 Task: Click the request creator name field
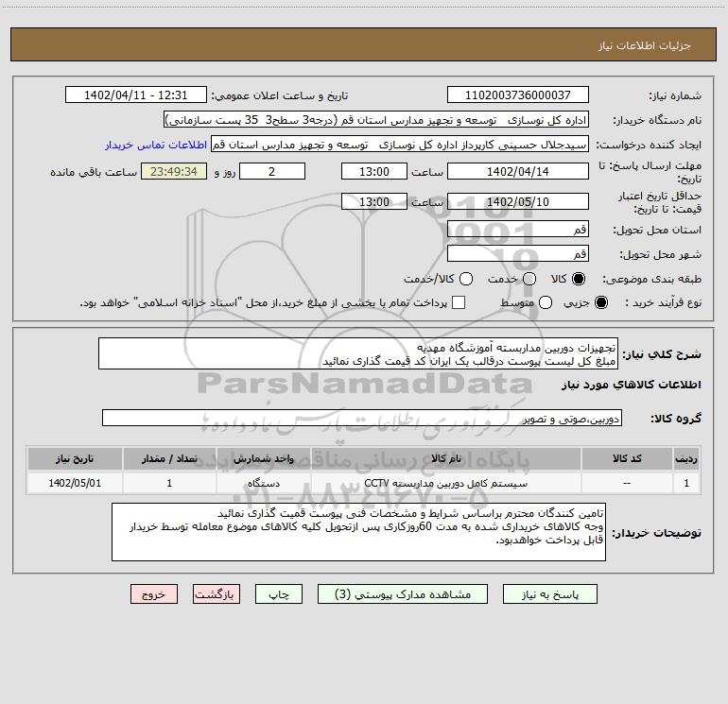(x=399, y=145)
